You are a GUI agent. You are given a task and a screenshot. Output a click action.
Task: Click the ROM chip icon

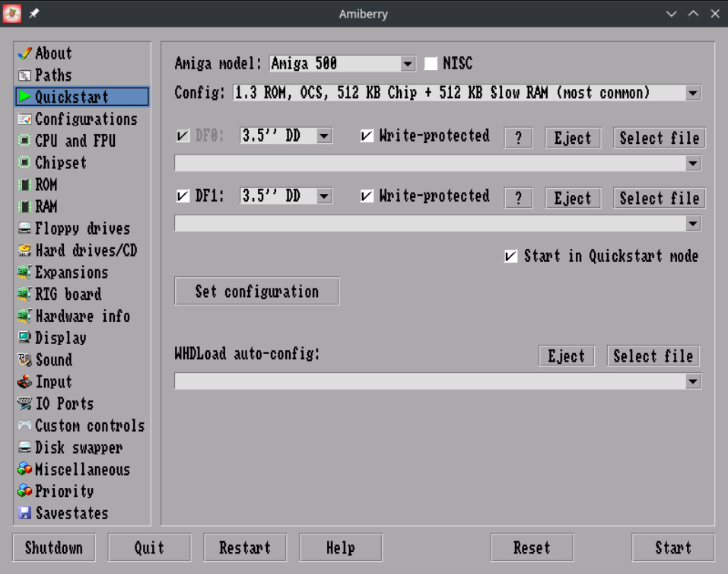pos(24,185)
